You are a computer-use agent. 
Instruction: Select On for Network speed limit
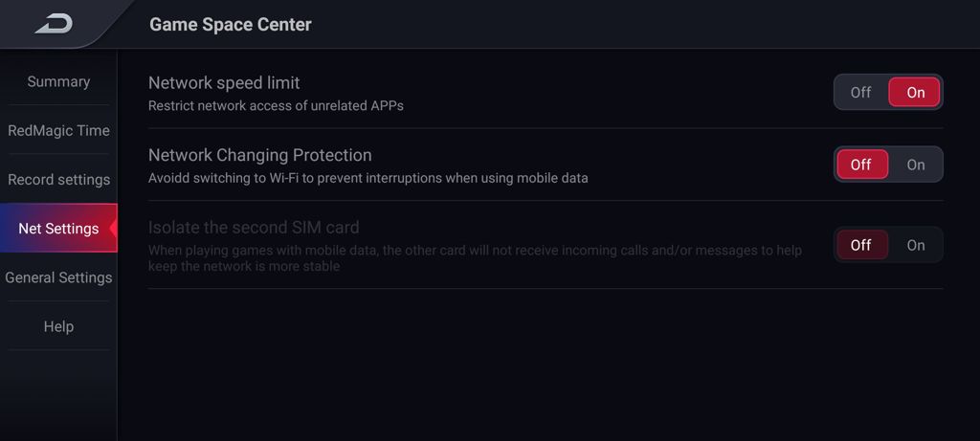[915, 93]
